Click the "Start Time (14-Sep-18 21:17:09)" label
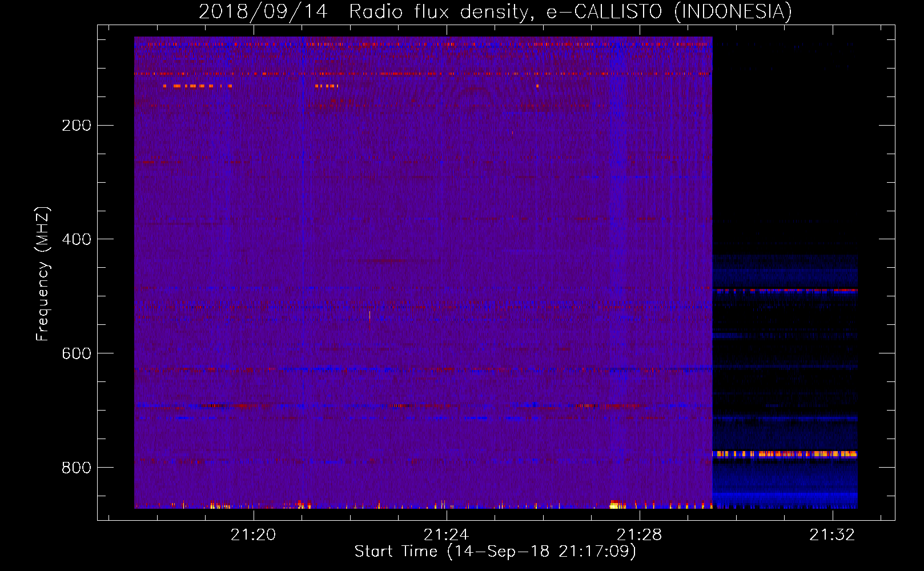 [495, 552]
